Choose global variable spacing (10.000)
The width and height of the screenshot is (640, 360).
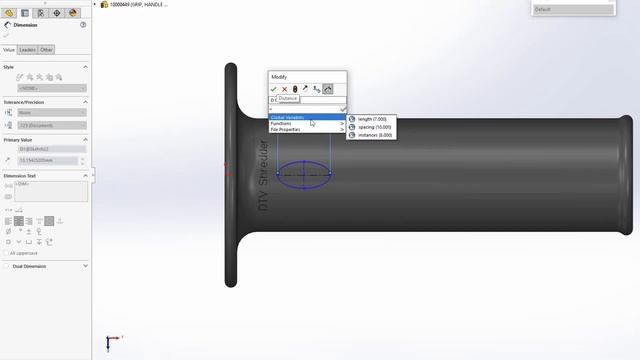pos(371,127)
